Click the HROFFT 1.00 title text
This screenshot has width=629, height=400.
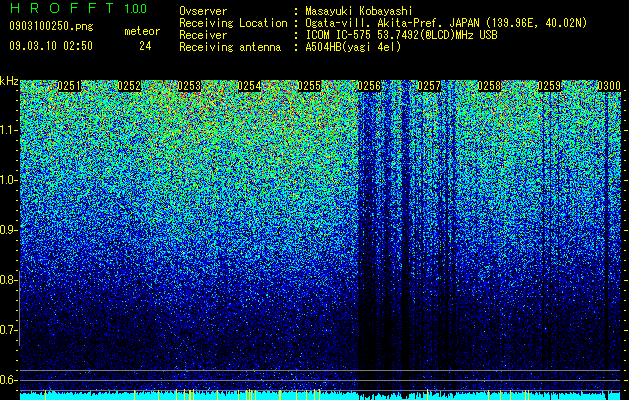(78, 8)
